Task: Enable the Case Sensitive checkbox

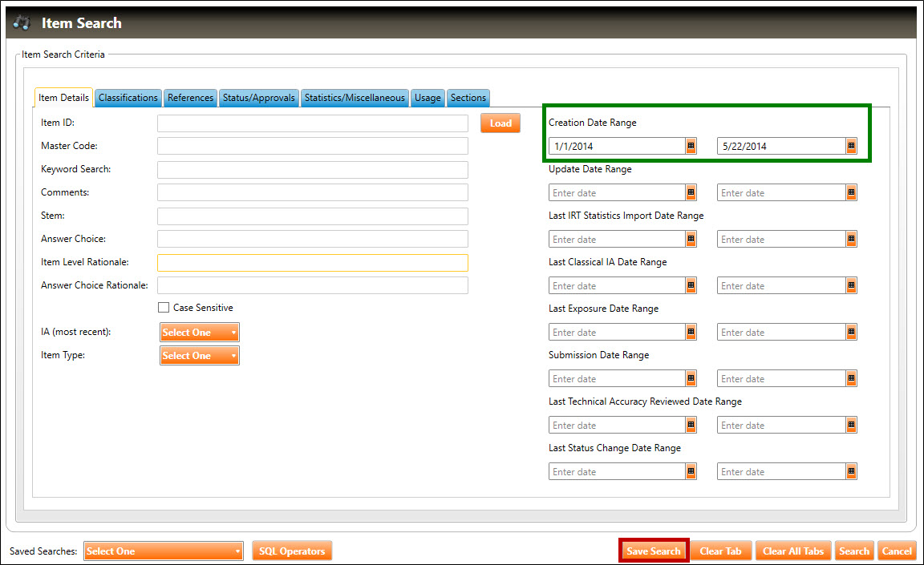Action: click(x=164, y=308)
